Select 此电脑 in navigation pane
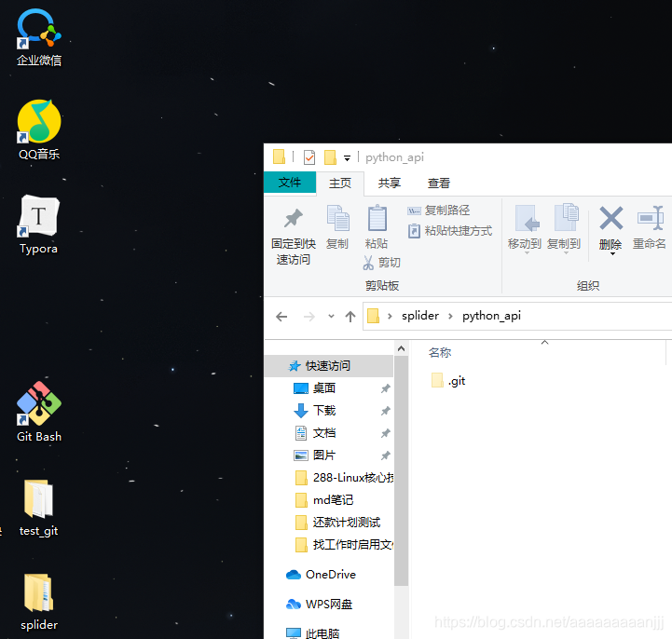The height and width of the screenshot is (639, 672). point(313,632)
